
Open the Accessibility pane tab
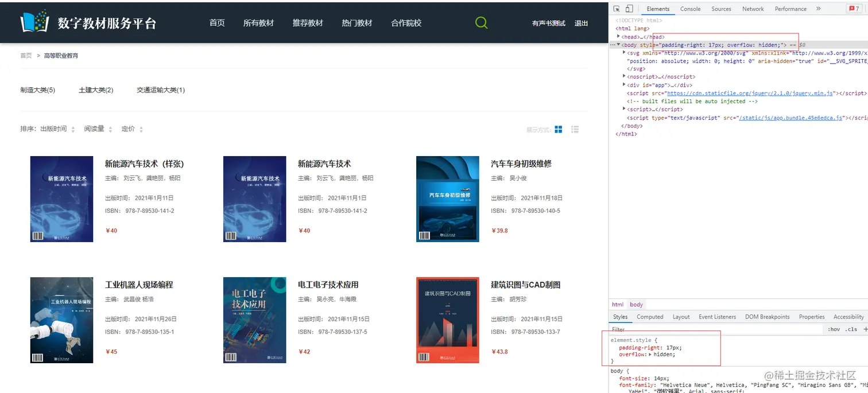point(849,317)
